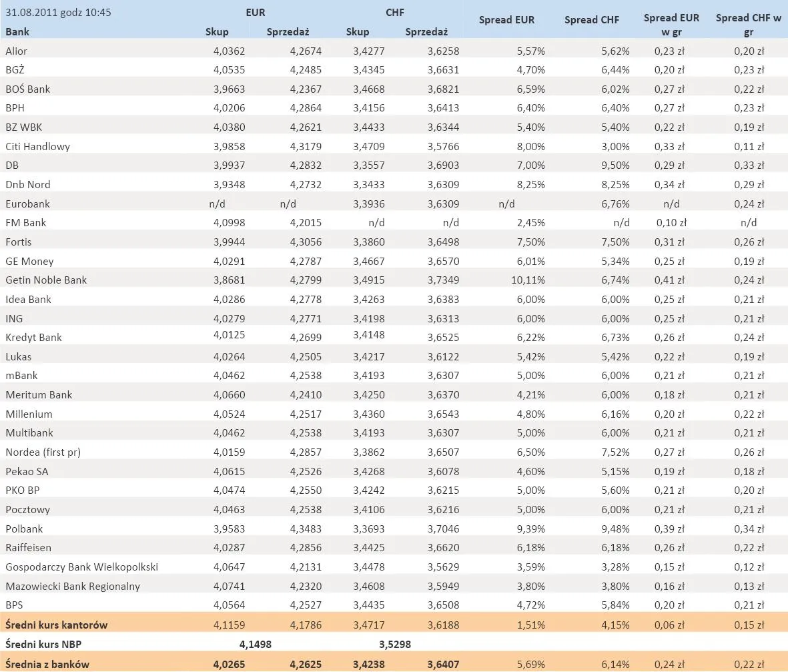
Task: Select Mazowiecki Bank Regionalny row label
Action: click(x=73, y=586)
